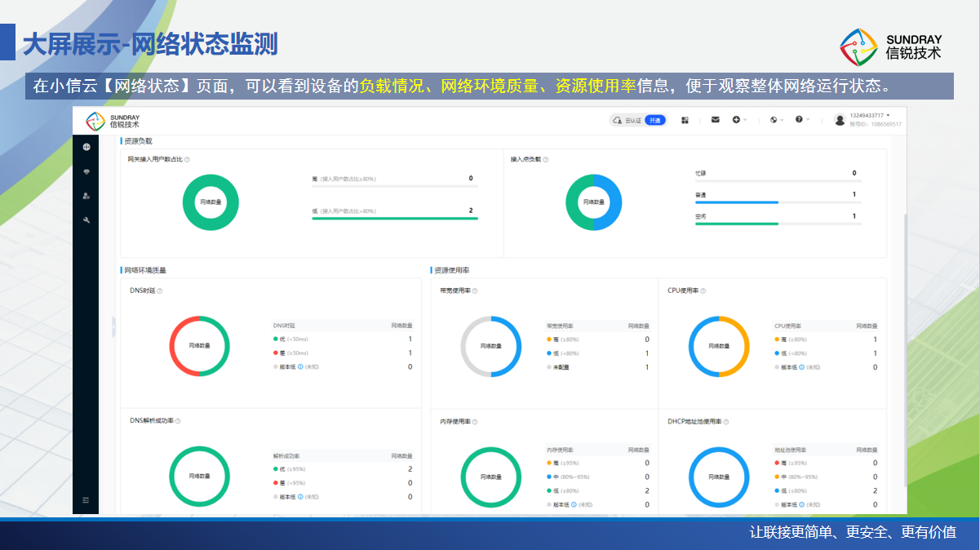Select the user management icon in the sidebar
This screenshot has height=550, width=980.
86,196
